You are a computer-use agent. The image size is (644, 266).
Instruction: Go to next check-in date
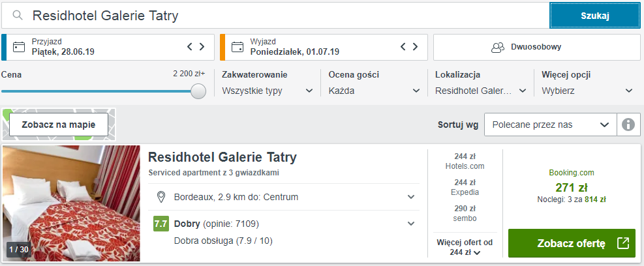click(x=202, y=46)
